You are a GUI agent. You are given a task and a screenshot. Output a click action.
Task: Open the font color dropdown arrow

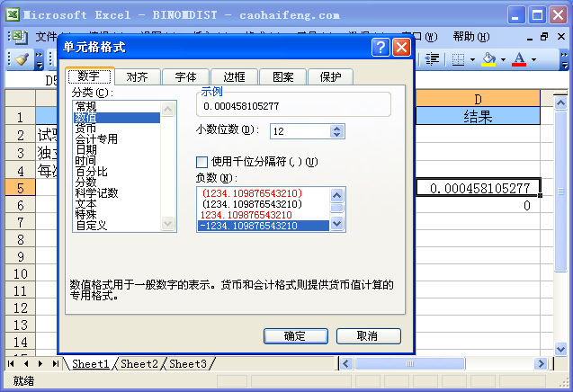(534, 59)
